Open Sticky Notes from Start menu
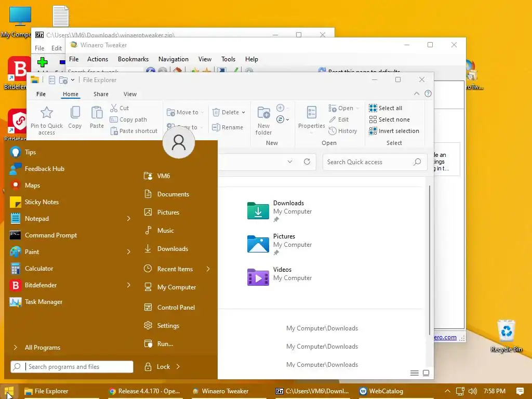The width and height of the screenshot is (532, 399). (70, 202)
